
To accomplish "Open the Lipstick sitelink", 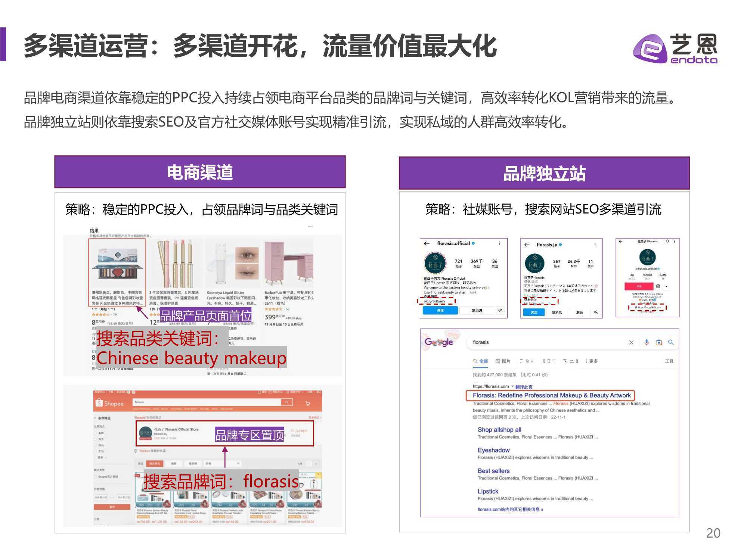I will (x=488, y=491).
